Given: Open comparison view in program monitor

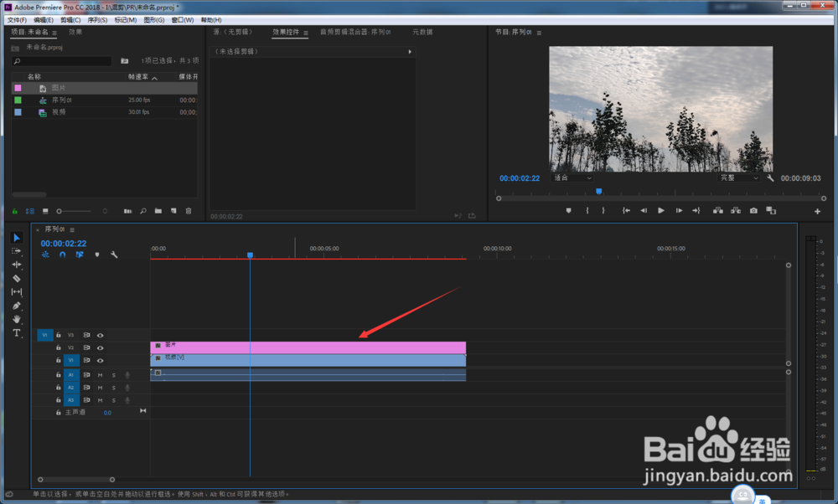Looking at the screenshot, I should tap(771, 211).
